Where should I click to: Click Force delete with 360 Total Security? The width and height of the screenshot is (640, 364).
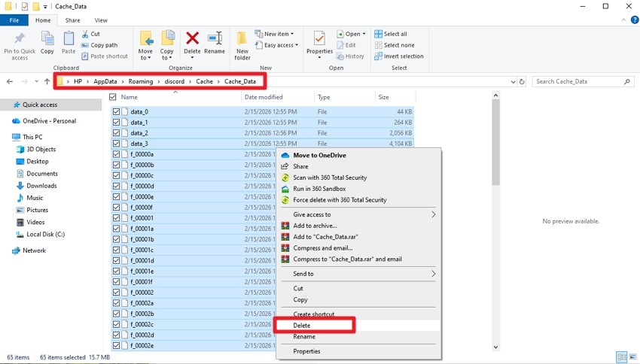click(x=340, y=200)
